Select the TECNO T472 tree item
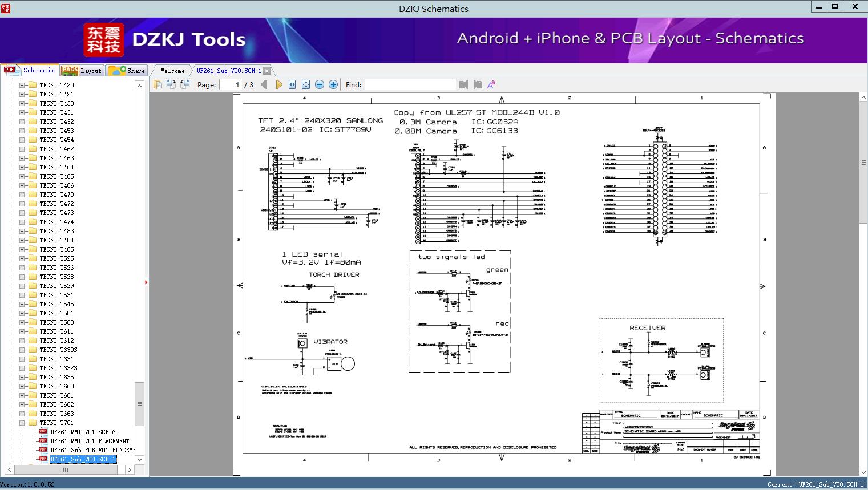Screen dimensions: 868x490 (x=56, y=204)
